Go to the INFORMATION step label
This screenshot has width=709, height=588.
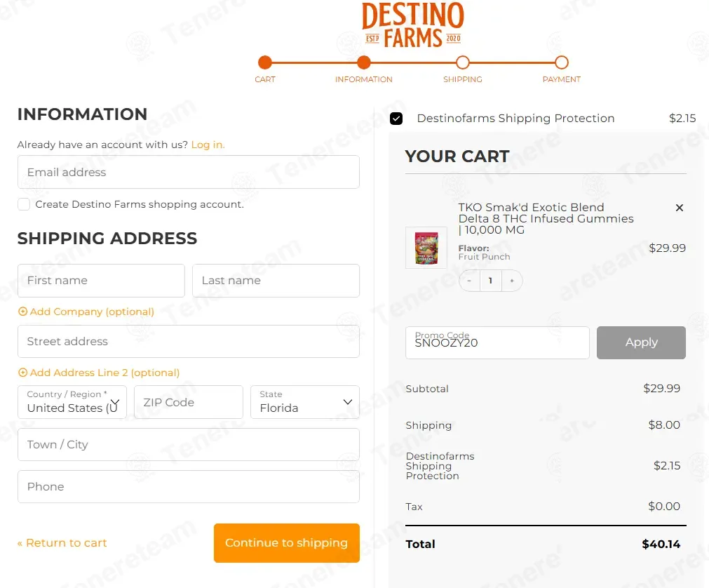(x=364, y=79)
